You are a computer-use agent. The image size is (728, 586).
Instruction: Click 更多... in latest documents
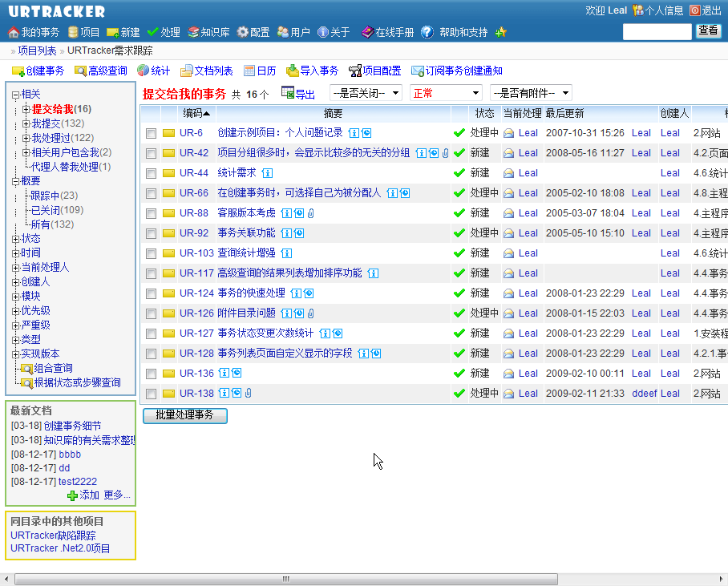point(117,495)
